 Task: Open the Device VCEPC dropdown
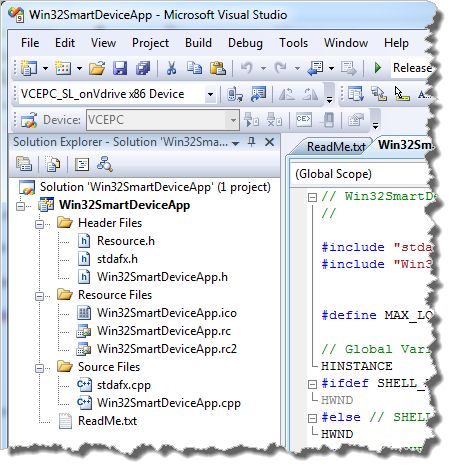233,120
